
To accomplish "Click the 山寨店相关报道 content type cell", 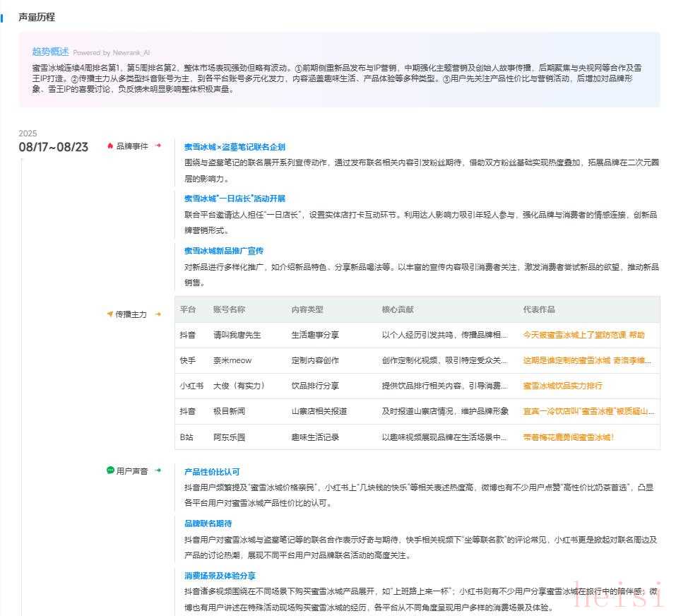I will pyautogui.click(x=319, y=411).
